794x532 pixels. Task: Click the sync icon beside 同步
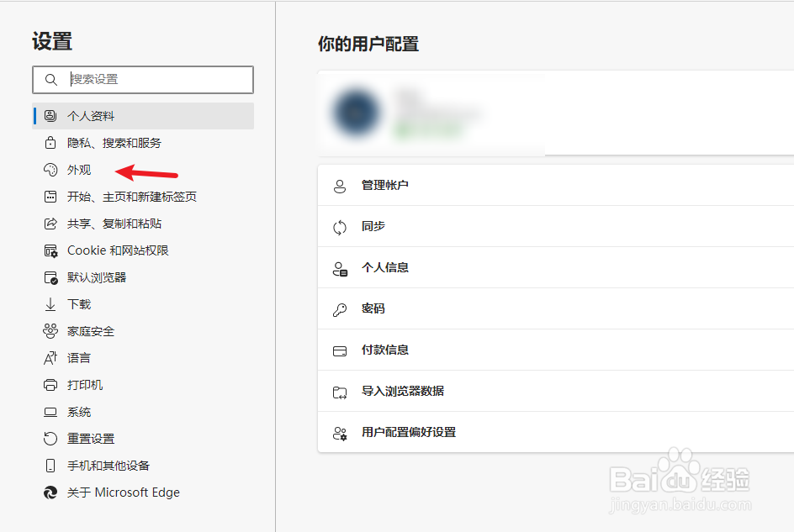click(x=340, y=227)
